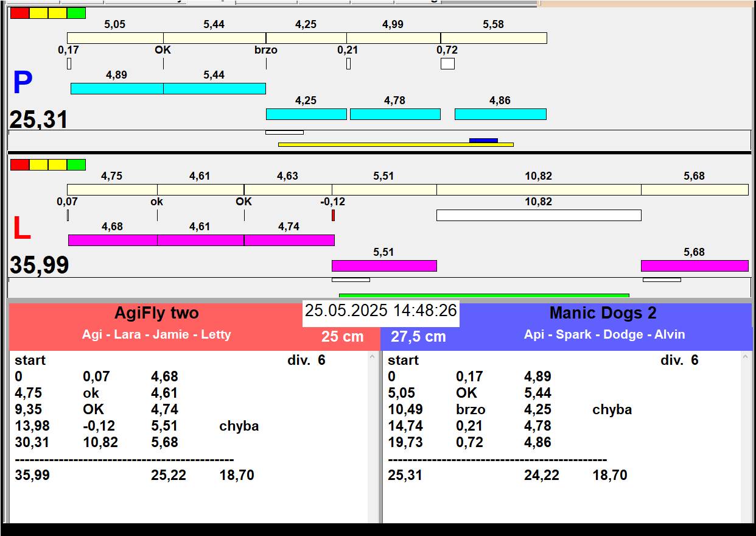
Task: Click the small white box under 0,72
Action: click(447, 63)
